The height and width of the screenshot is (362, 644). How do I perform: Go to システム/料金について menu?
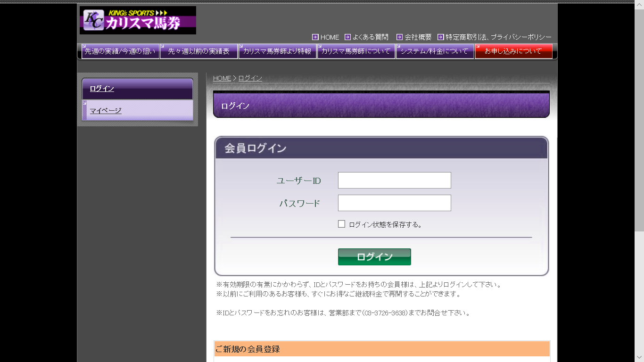click(435, 51)
